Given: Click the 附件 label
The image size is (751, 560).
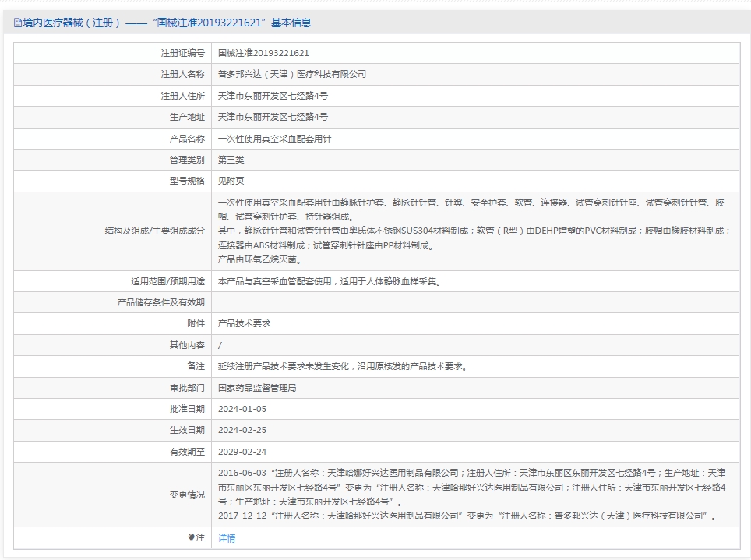Looking at the screenshot, I should click(196, 324).
